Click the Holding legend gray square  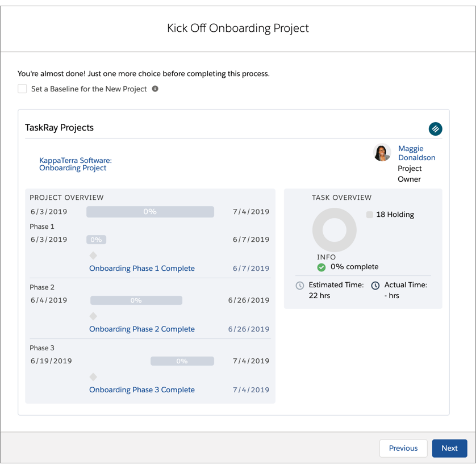pos(369,215)
